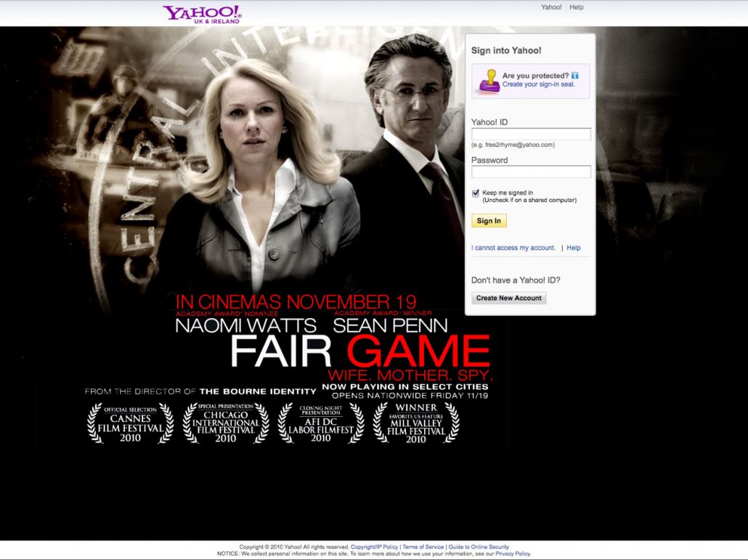Open Help in the top navigation bar
The image size is (748, 560).
click(576, 7)
